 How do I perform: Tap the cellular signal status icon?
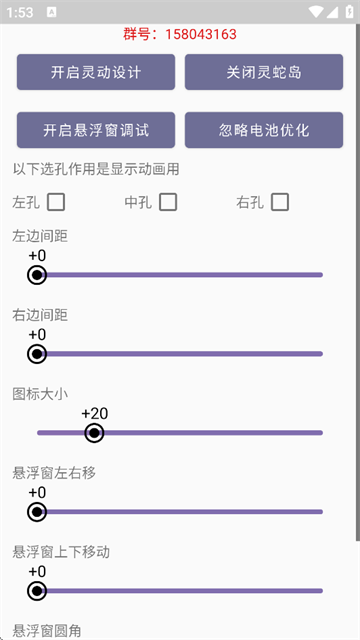[332, 12]
